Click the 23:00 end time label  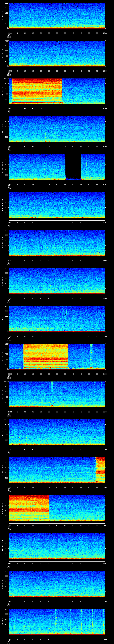[x=105, y=336]
